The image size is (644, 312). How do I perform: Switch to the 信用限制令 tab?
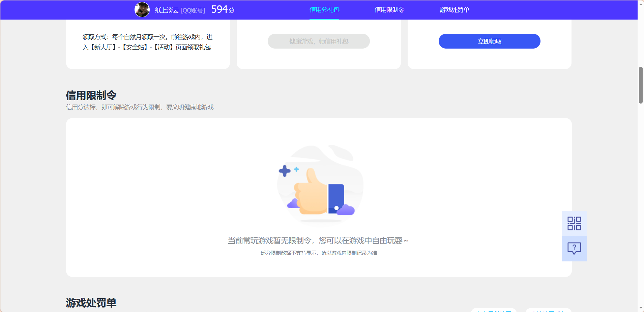(389, 10)
